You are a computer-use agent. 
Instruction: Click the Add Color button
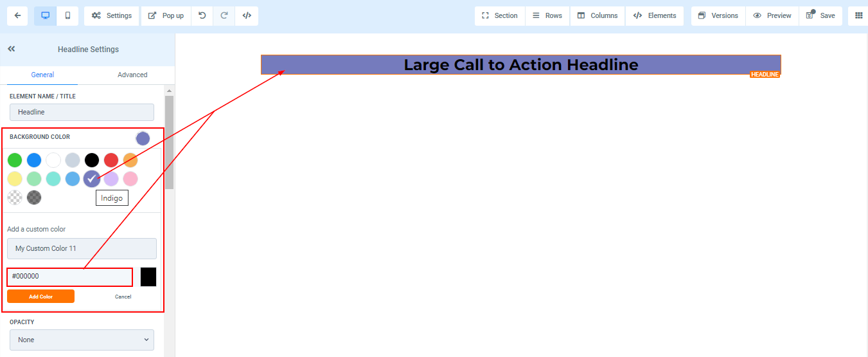(40, 297)
